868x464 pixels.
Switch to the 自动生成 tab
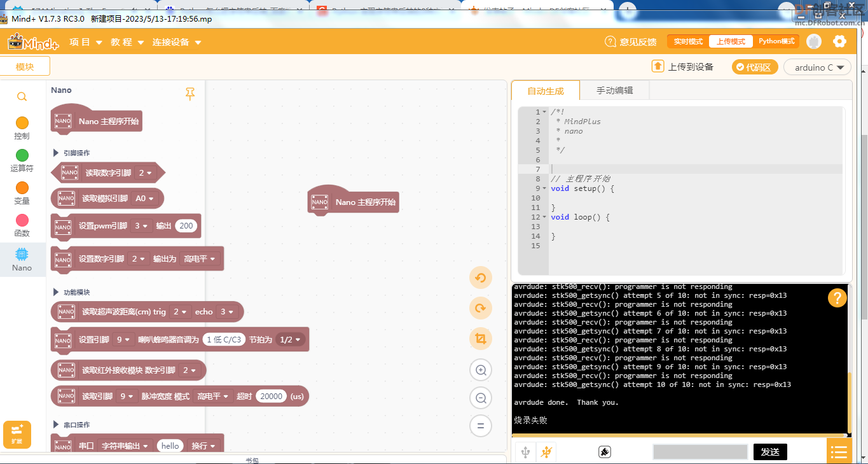click(546, 91)
